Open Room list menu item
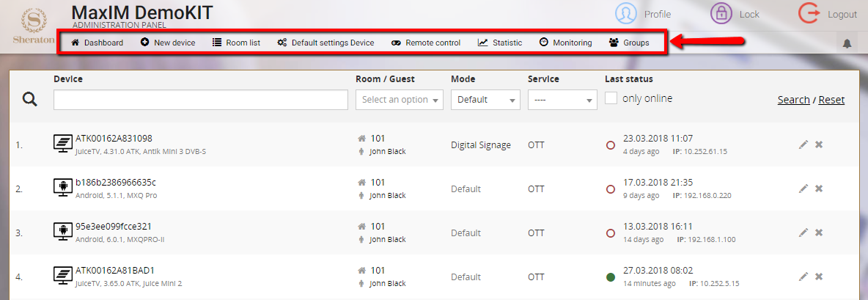868x300 pixels. tap(236, 43)
